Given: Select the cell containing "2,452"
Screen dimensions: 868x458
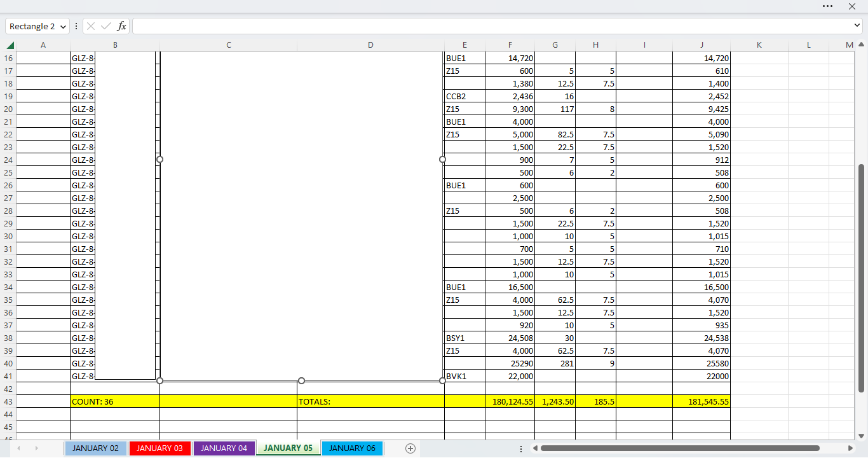Looking at the screenshot, I should pos(702,96).
